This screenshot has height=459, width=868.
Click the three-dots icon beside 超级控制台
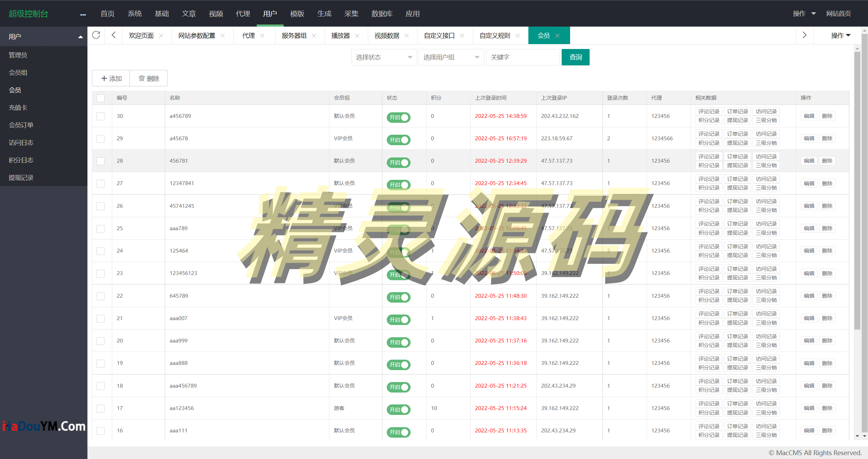[x=83, y=14]
